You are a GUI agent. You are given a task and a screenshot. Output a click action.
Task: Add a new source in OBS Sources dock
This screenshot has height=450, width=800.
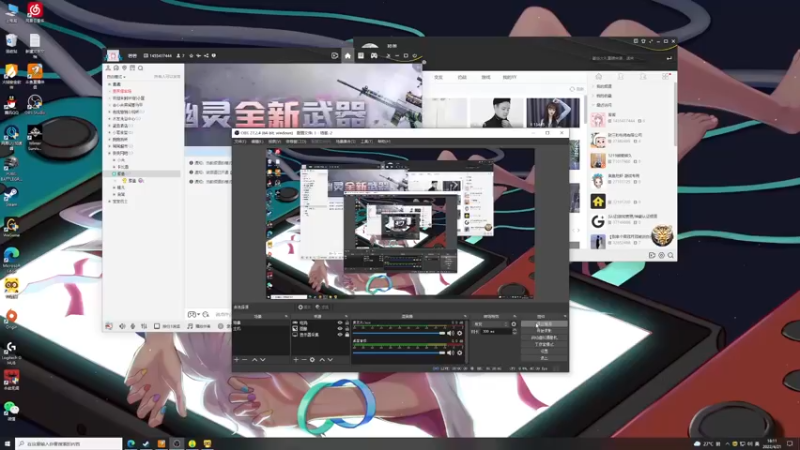click(295, 360)
